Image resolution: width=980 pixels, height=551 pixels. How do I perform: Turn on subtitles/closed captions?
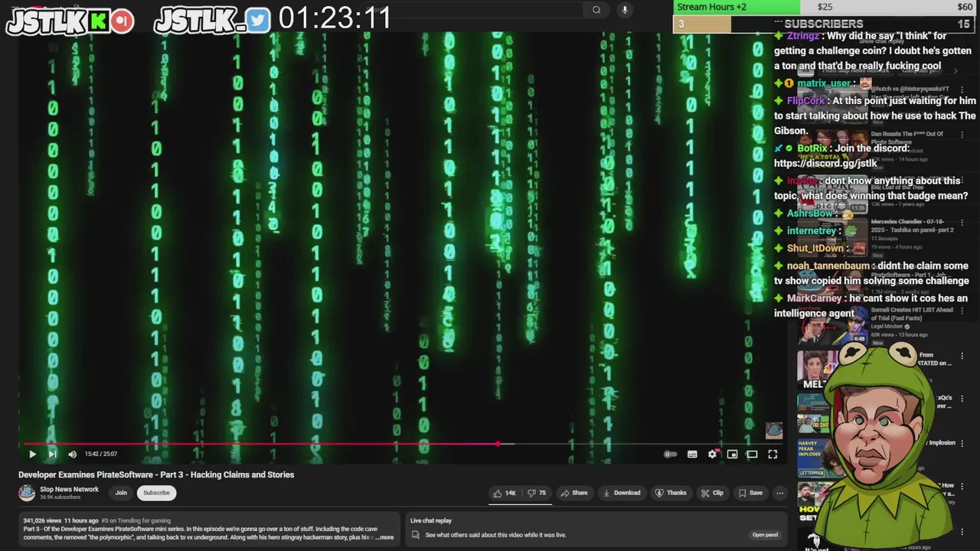tap(692, 454)
